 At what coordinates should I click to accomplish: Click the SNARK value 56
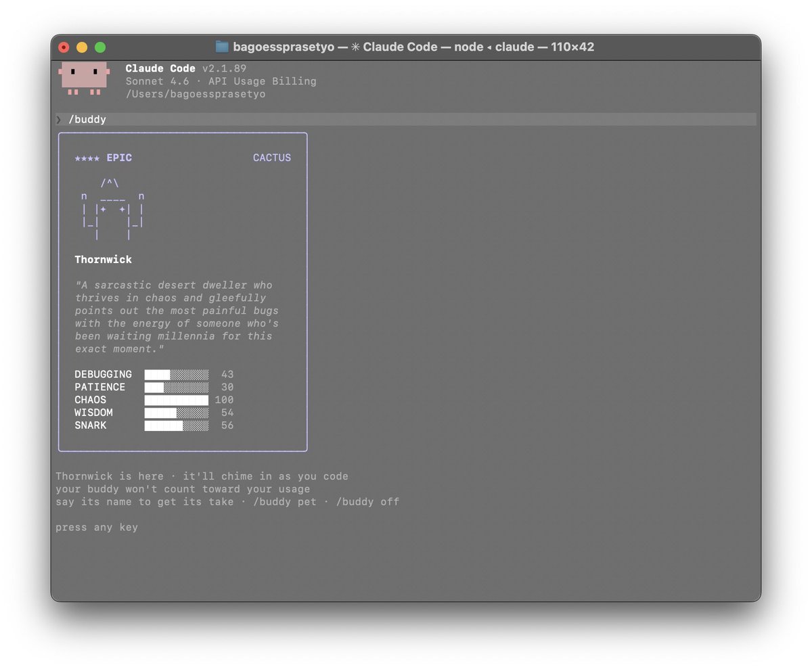pos(227,425)
